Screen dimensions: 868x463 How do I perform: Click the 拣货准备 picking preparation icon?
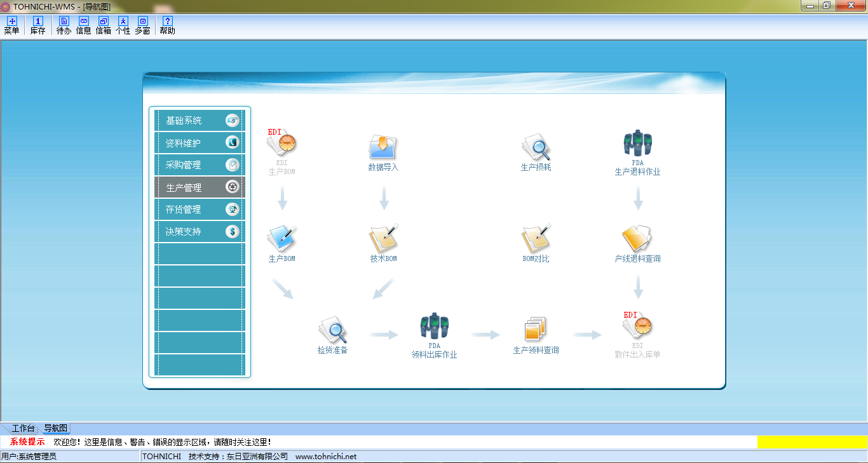coord(332,330)
